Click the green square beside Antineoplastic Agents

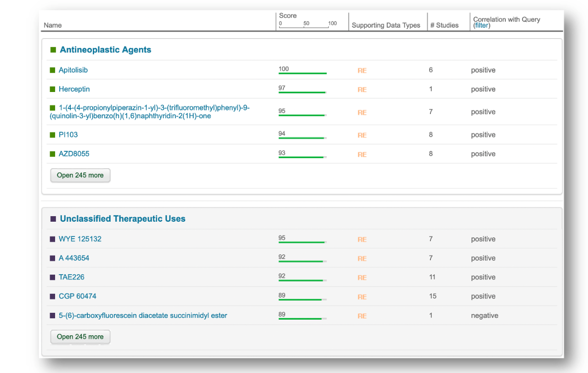(52, 49)
